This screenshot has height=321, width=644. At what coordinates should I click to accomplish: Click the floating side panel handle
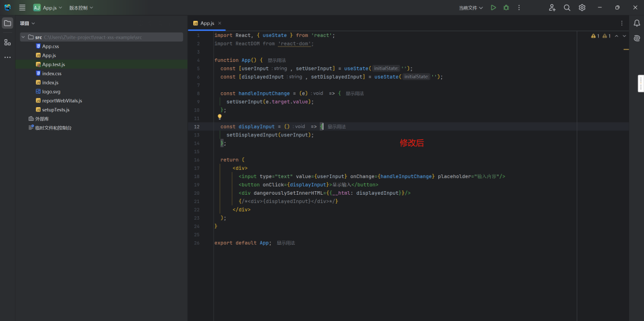(x=640, y=83)
